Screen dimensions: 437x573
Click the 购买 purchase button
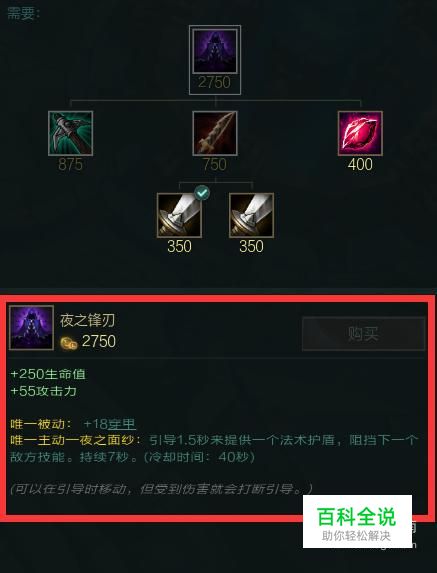tap(364, 334)
